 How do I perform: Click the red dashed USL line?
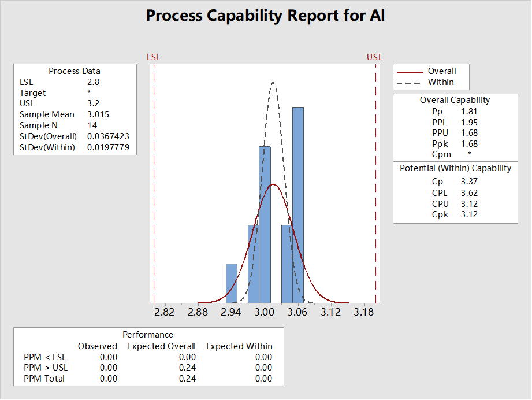(375, 183)
